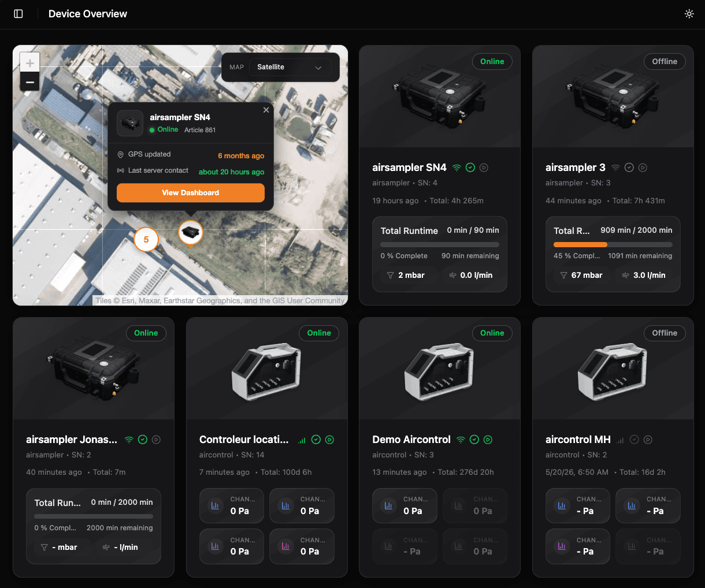Close the airsampler SN4 map popup
The width and height of the screenshot is (705, 588).
click(266, 110)
